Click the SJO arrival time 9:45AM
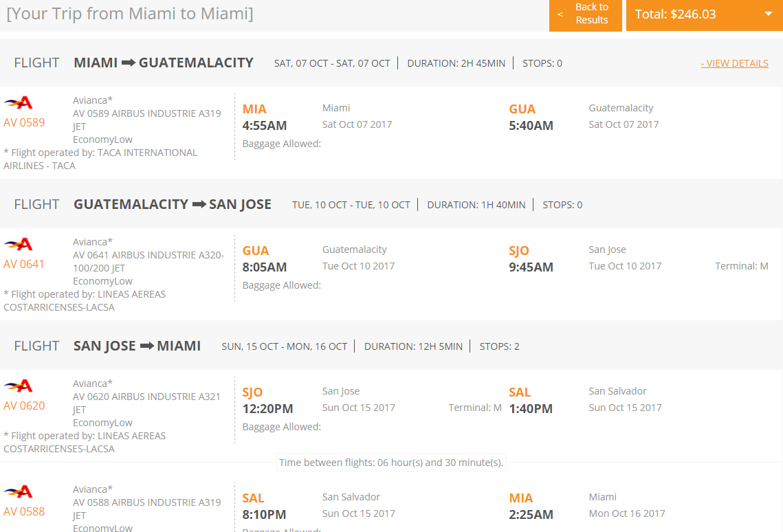Image resolution: width=783 pixels, height=532 pixels. pos(531,267)
